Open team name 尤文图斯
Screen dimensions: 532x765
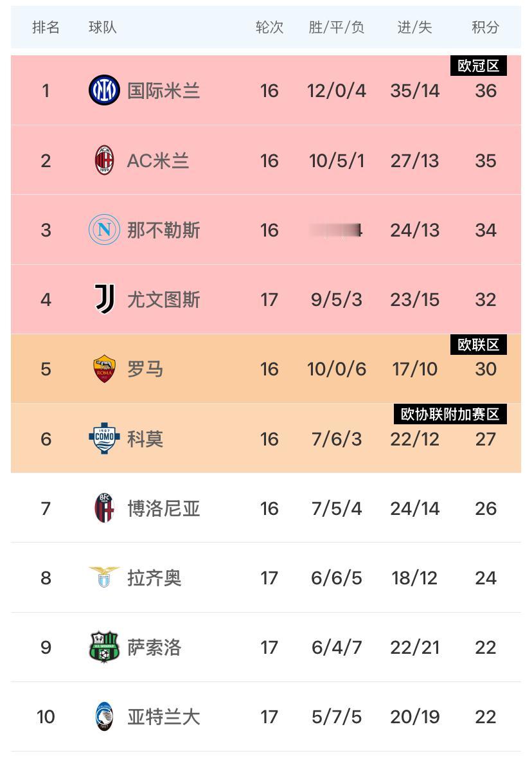163,300
